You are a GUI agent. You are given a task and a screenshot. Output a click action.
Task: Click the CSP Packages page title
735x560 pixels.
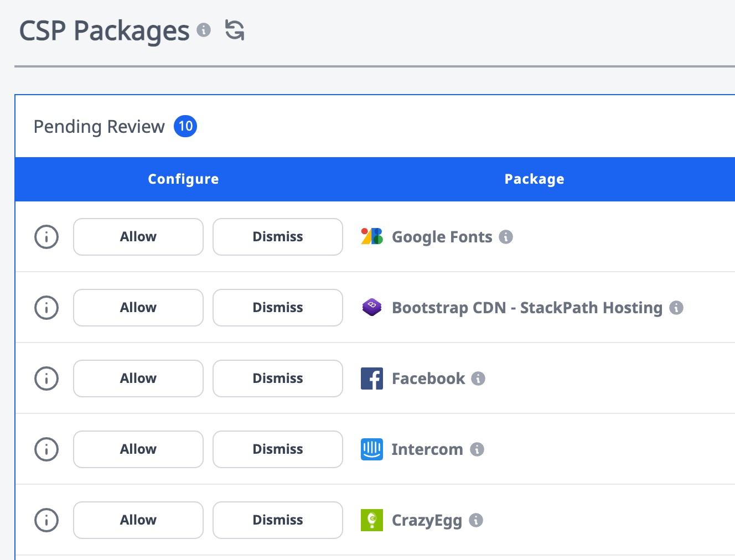(104, 31)
